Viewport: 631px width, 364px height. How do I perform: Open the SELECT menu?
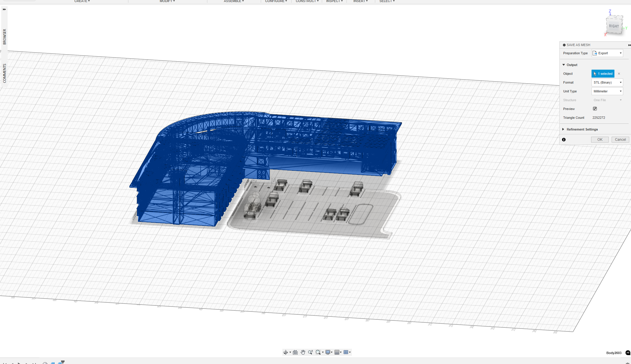pyautogui.click(x=387, y=1)
